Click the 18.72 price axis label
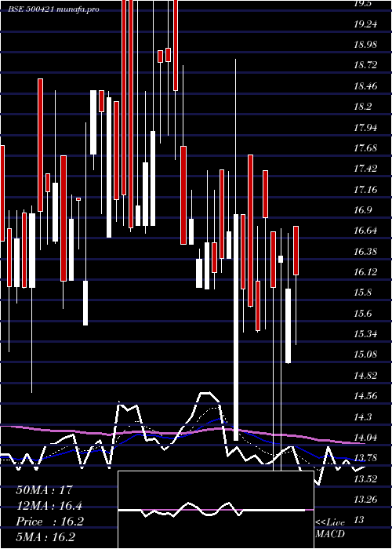 pos(365,65)
